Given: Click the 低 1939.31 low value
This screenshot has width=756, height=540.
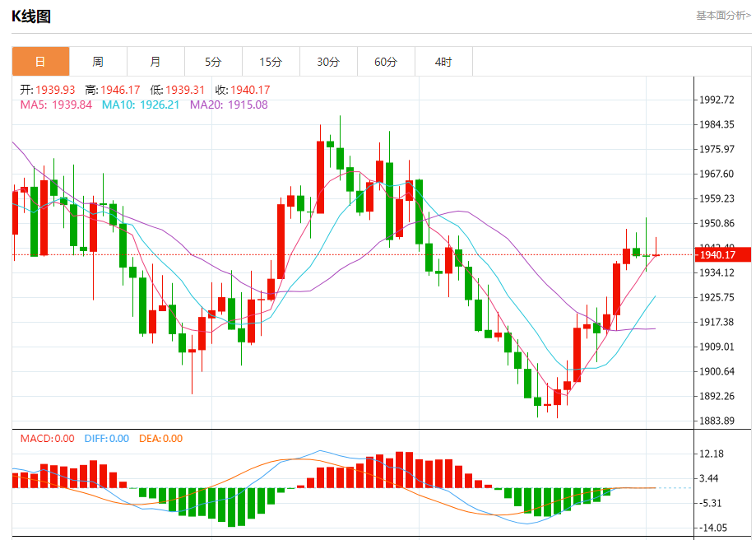Looking at the screenshot, I should (x=177, y=90).
